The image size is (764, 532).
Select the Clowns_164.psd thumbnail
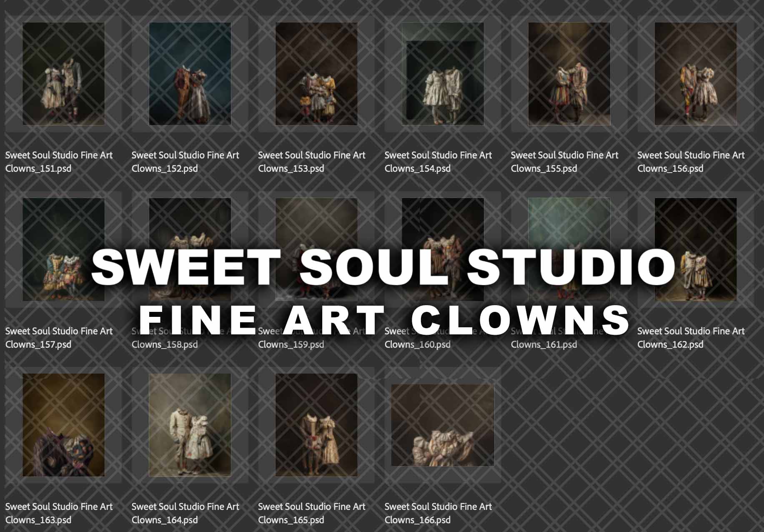click(x=190, y=425)
